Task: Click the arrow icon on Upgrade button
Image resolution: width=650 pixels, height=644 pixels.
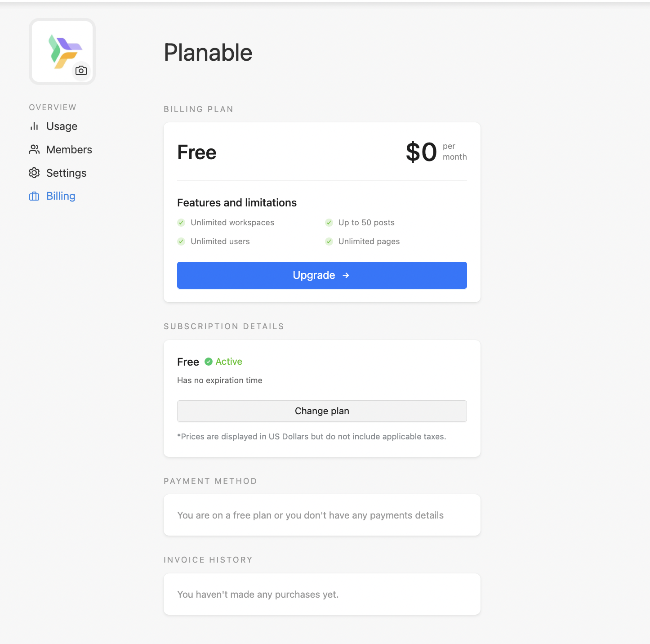Action: [346, 275]
